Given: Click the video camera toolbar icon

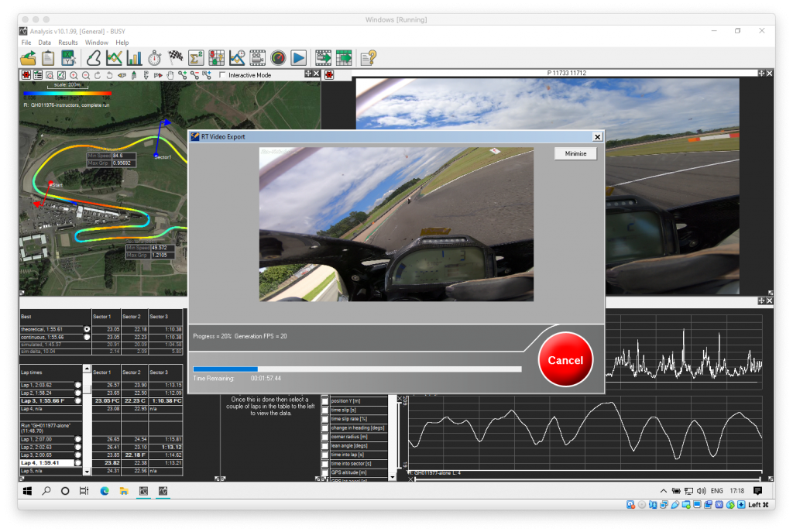Looking at the screenshot, I should point(257,58).
